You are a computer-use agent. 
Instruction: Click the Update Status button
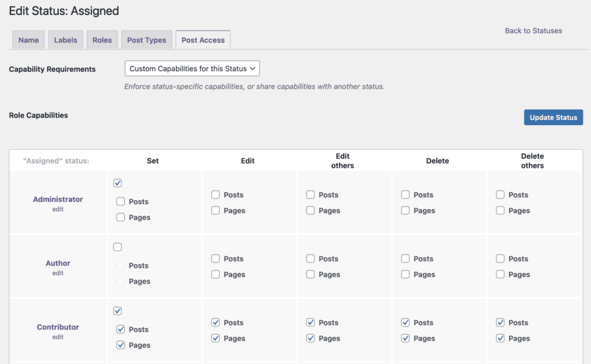click(553, 117)
